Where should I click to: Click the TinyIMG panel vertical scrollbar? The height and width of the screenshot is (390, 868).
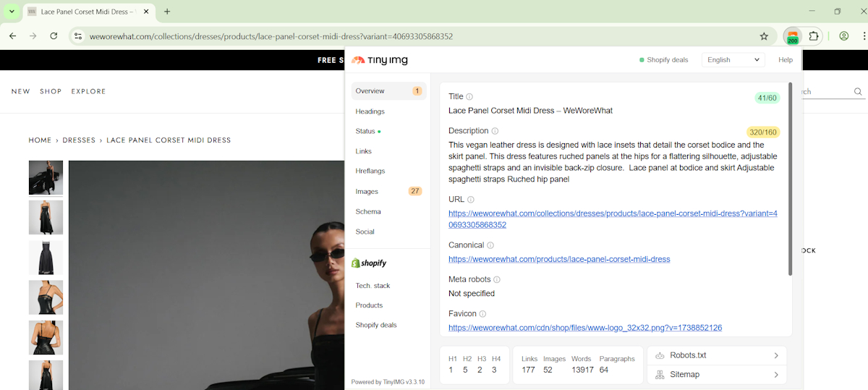click(790, 179)
